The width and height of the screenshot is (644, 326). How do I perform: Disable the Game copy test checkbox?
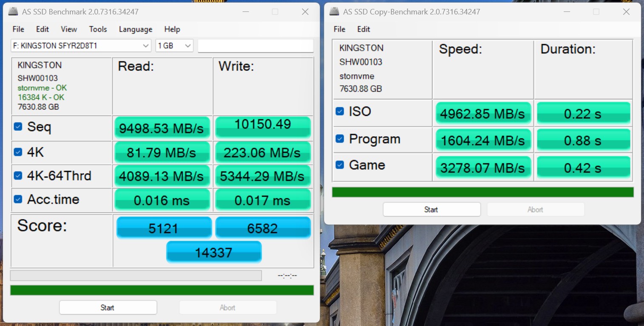tap(340, 165)
